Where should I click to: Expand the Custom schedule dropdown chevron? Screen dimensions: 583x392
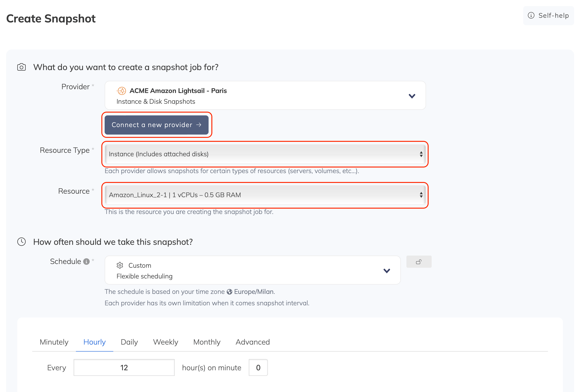(x=386, y=271)
